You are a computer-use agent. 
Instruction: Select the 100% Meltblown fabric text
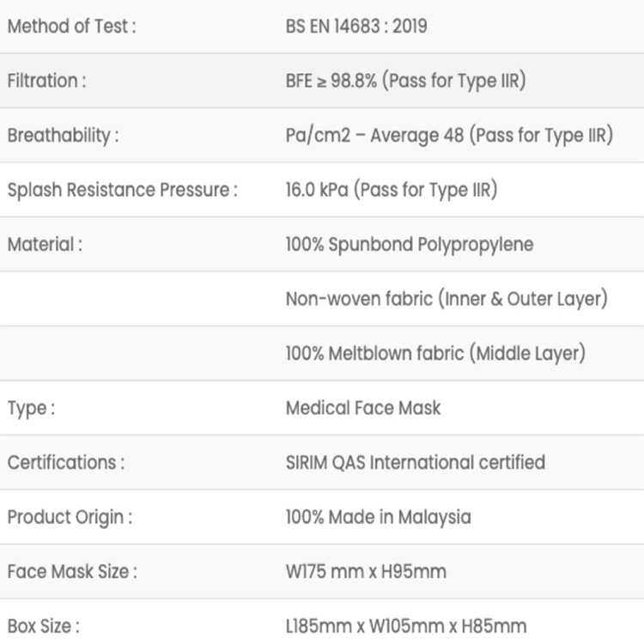435,353
